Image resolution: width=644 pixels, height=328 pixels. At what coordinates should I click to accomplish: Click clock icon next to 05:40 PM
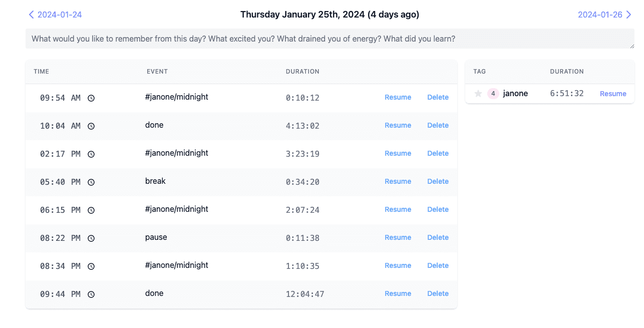tap(91, 182)
